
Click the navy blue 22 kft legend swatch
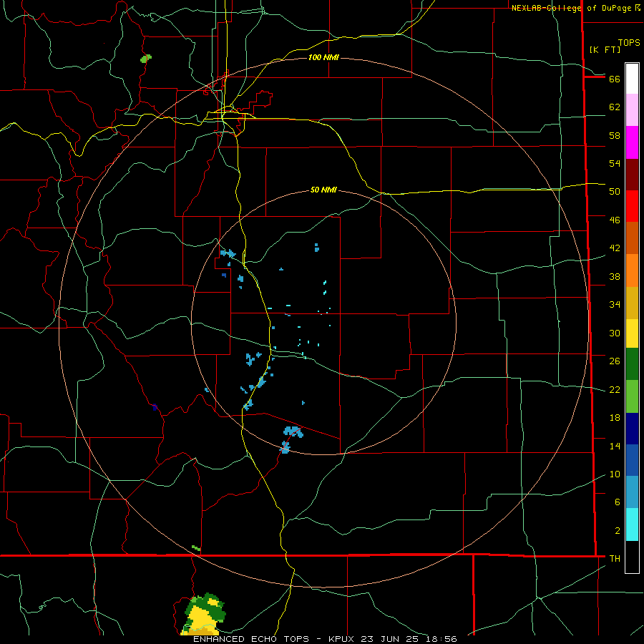632,429
